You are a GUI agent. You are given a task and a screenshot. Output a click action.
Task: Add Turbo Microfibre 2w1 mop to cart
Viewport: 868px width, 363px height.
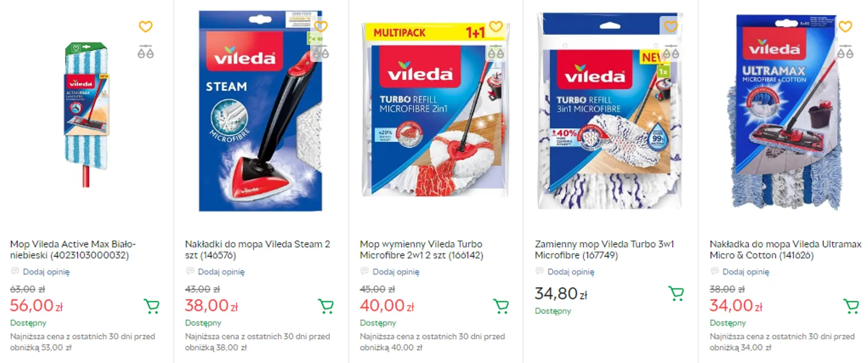501,306
